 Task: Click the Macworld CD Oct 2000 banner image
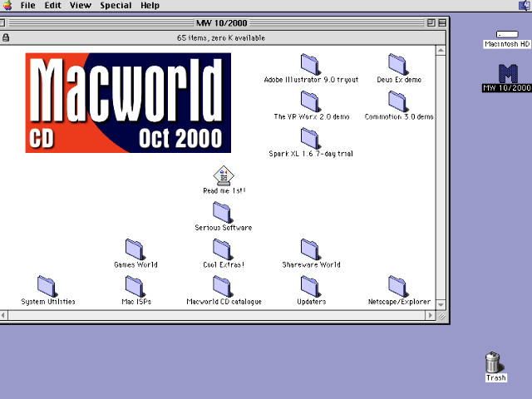coord(128,103)
